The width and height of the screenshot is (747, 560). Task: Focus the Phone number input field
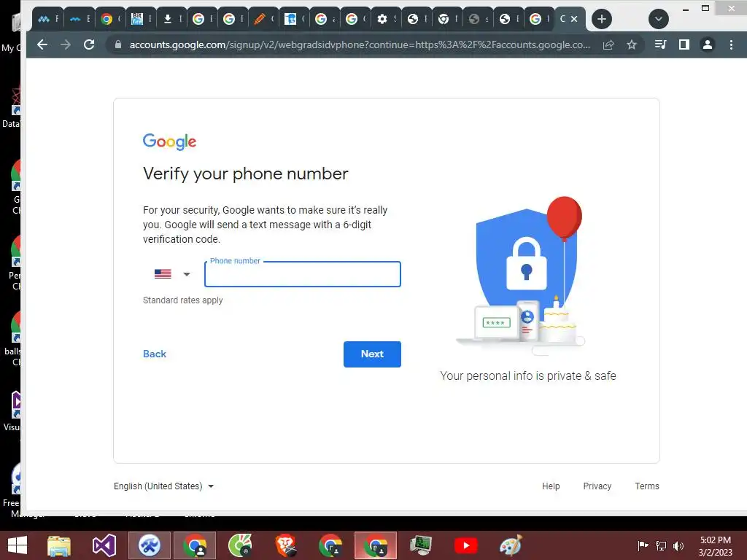pos(303,274)
